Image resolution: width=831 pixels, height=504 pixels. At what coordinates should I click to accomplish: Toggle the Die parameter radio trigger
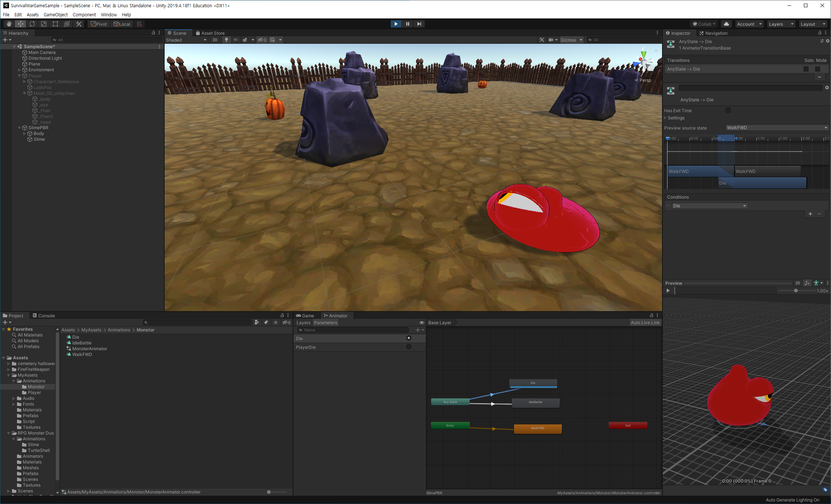408,338
